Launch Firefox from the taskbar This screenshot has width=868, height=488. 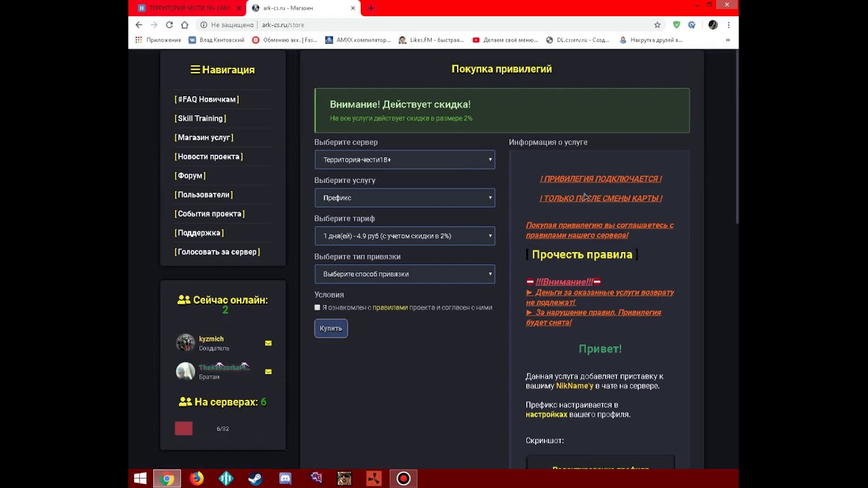[197, 479]
